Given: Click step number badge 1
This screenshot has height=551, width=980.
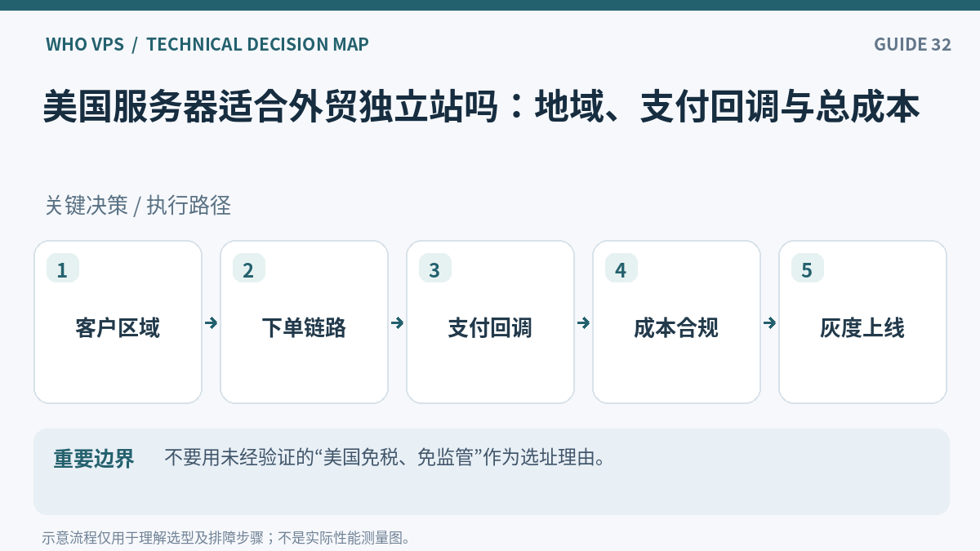Looking at the screenshot, I should [63, 269].
